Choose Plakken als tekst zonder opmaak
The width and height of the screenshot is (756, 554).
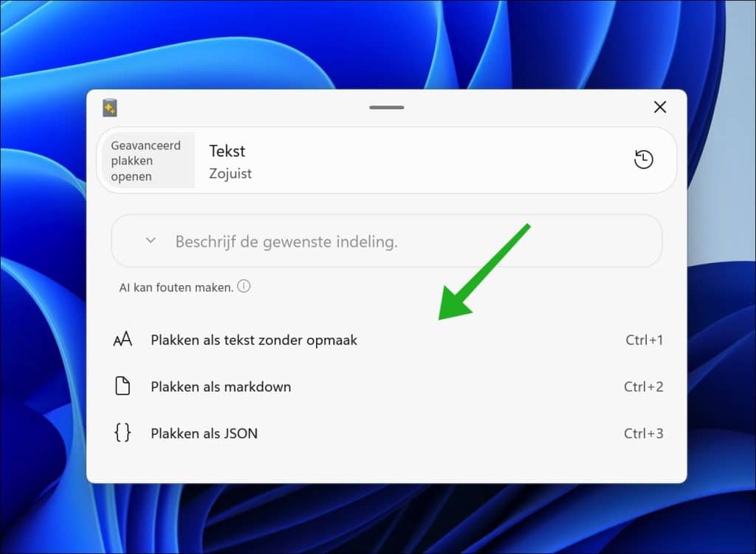point(387,341)
